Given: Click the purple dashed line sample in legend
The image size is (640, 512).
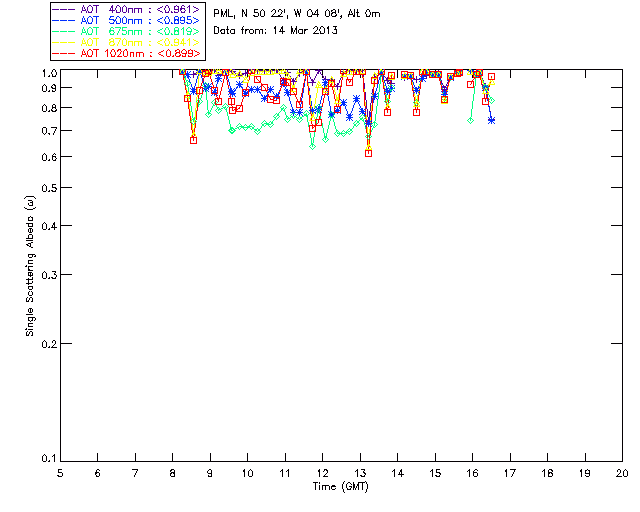Looking at the screenshot, I should (64, 10).
